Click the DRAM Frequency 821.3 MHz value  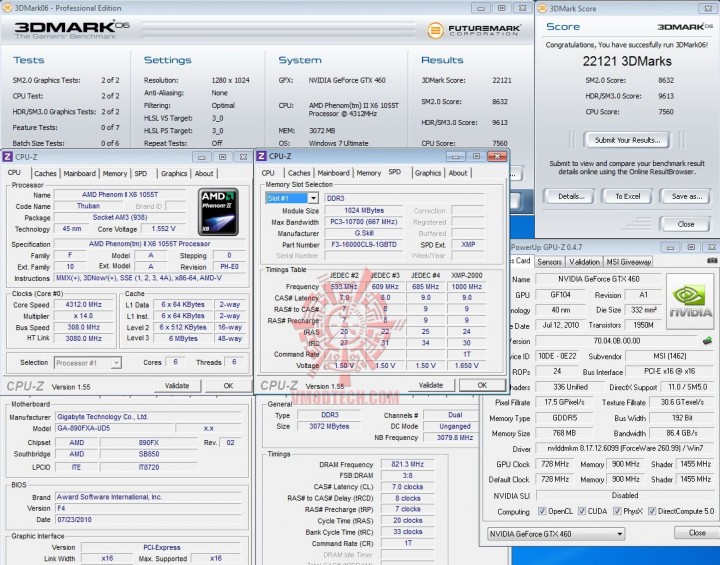(x=407, y=464)
